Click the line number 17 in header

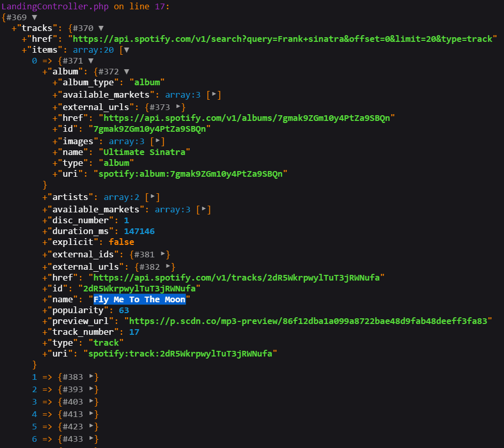tap(160, 6)
